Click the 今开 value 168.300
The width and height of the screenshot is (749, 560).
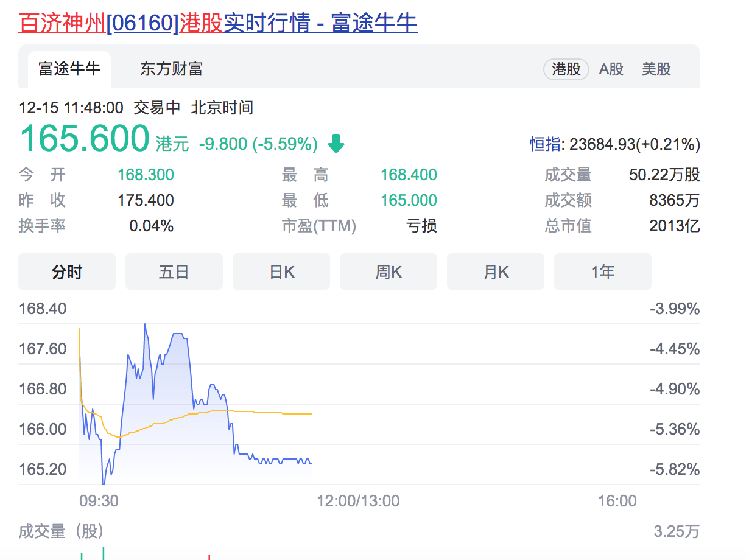click(x=146, y=175)
